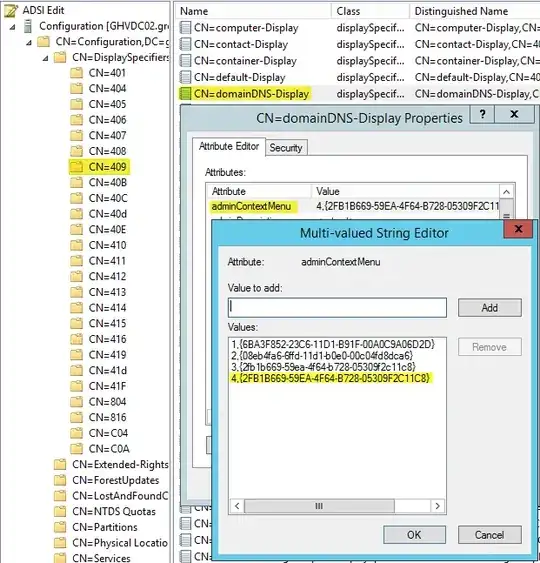The image size is (540, 563).
Task: Select the CN=416 tree item
Action: 107,339
